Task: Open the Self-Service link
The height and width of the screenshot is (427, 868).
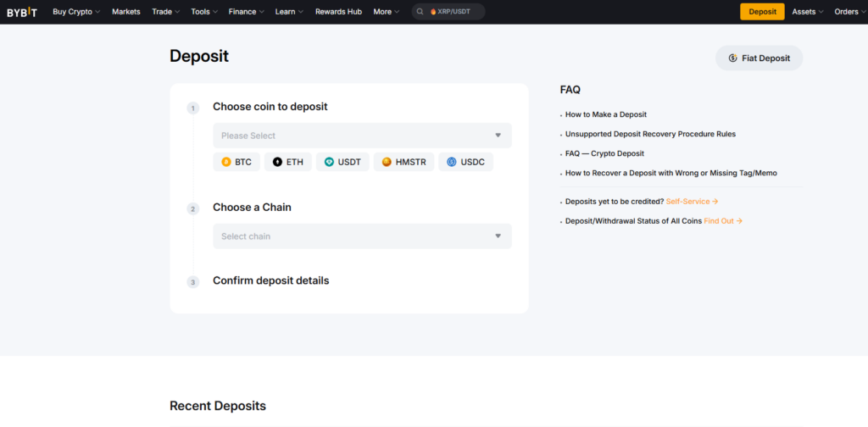Action: (x=692, y=202)
